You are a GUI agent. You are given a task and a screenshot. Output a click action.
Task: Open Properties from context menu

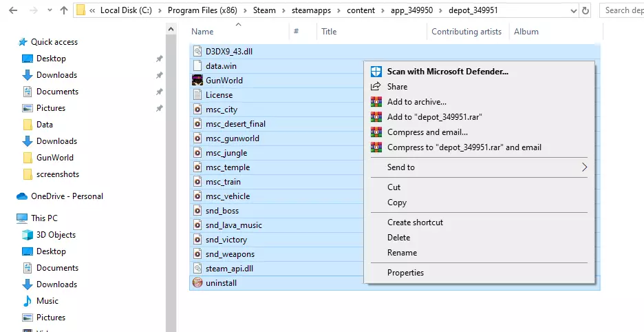coord(480,273)
